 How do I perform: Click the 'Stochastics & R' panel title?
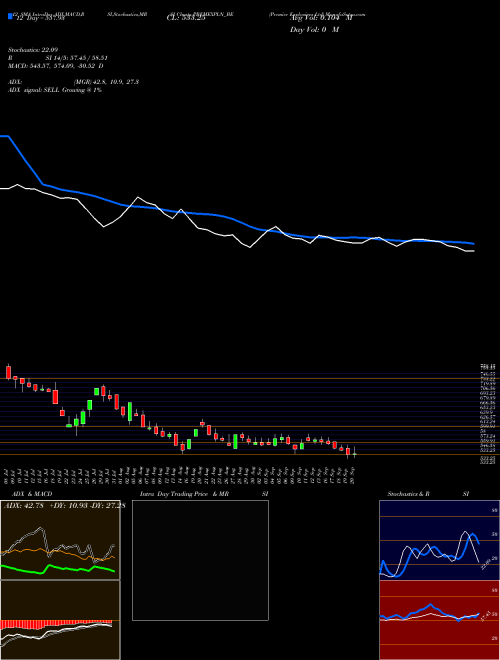click(x=408, y=494)
